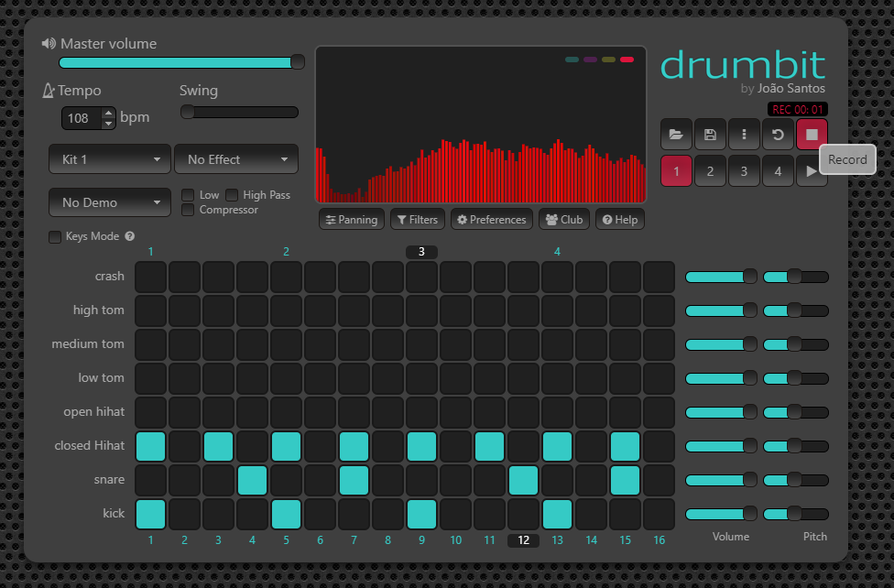Image resolution: width=894 pixels, height=588 pixels.
Task: Click the master volume speaker icon
Action: coord(49,44)
